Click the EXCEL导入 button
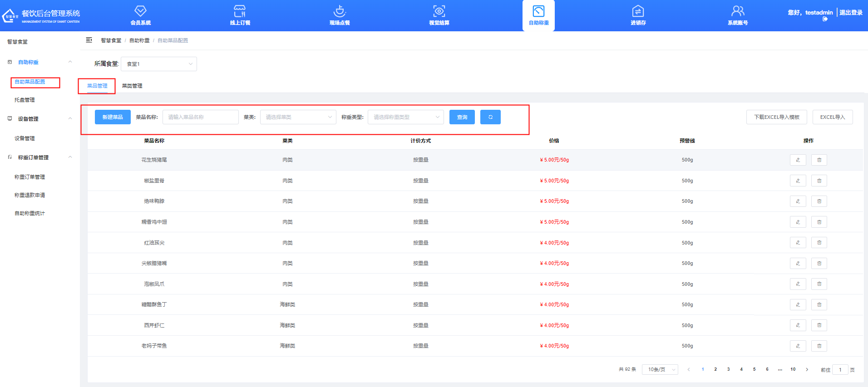Screen dimensions: 868x387 click(x=832, y=117)
